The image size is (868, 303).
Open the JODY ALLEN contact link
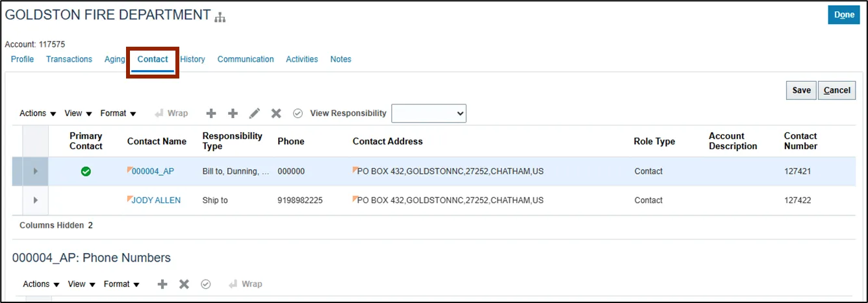[x=156, y=200]
